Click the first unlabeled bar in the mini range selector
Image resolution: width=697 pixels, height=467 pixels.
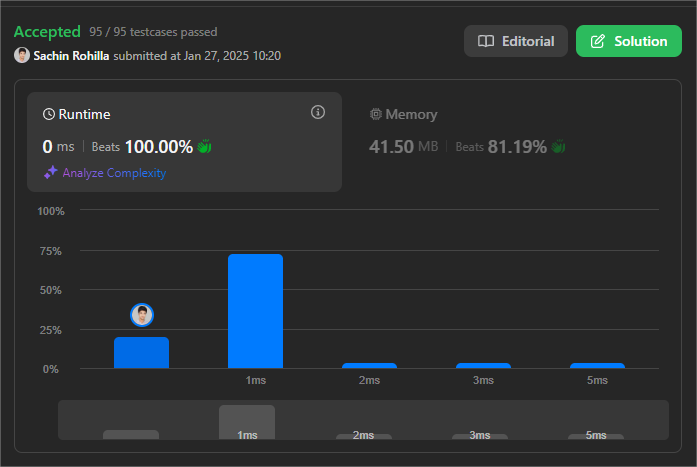click(131, 435)
